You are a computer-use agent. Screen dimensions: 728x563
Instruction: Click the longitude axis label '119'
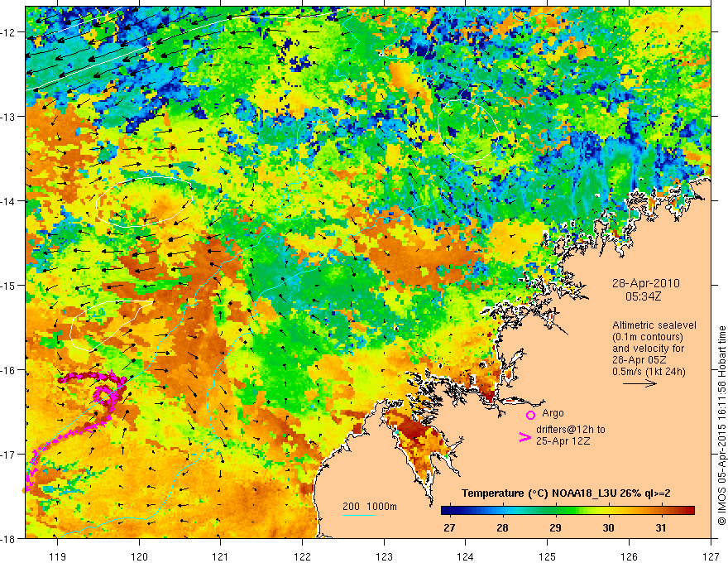pyautogui.click(x=58, y=556)
